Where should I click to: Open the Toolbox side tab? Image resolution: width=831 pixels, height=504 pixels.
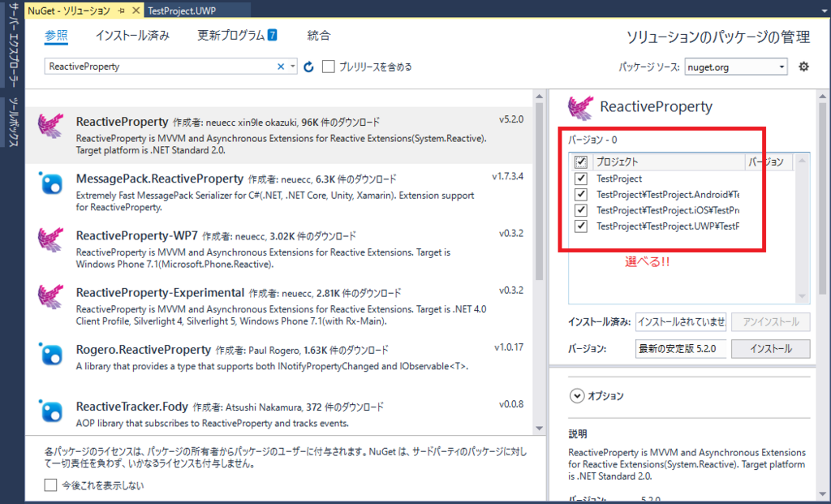click(13, 123)
